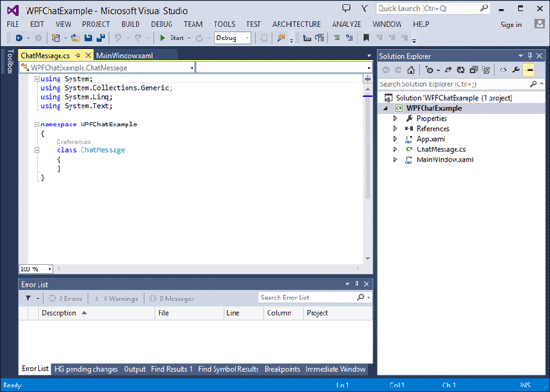The image size is (550, 392).
Task: Click the Refresh icon in Solution Explorer
Action: coord(461,70)
